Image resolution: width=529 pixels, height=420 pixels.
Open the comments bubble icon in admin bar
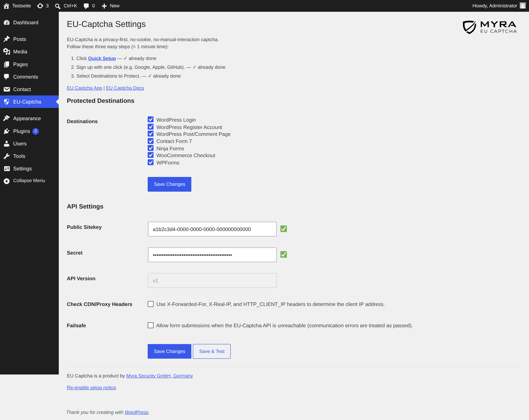pos(86,6)
